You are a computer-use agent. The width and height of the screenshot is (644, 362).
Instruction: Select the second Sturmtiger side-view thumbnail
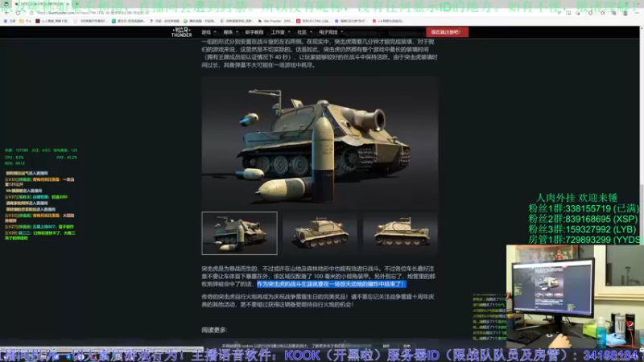320,233
